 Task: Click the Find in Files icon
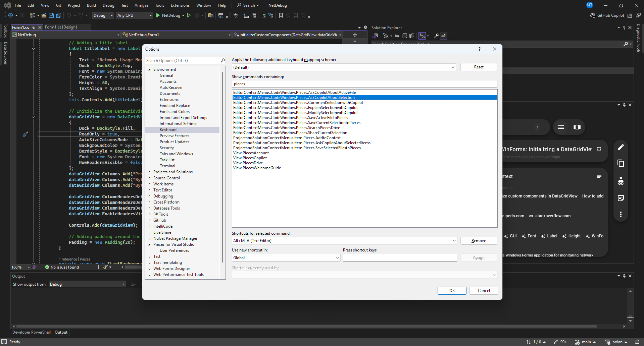211,15
